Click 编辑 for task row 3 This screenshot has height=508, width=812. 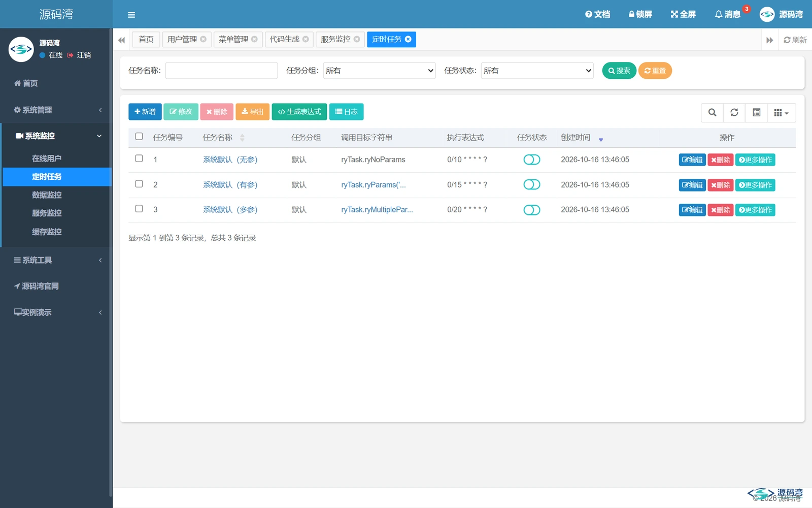tap(692, 210)
